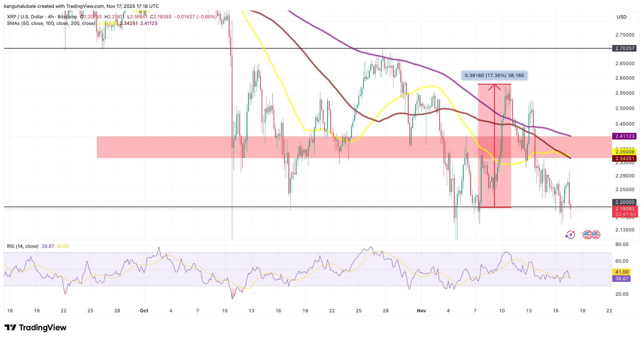
Task: Click the 2.70257 resistance price label
Action: coord(624,48)
